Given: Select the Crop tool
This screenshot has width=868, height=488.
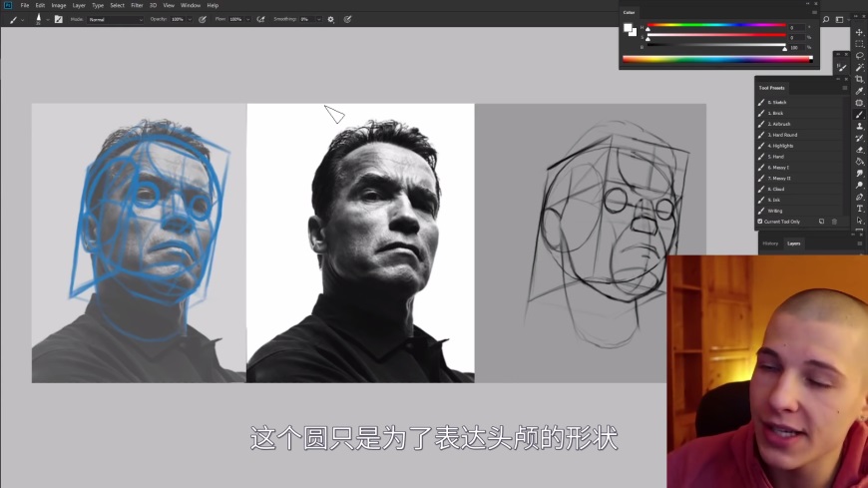Looking at the screenshot, I should point(859,79).
